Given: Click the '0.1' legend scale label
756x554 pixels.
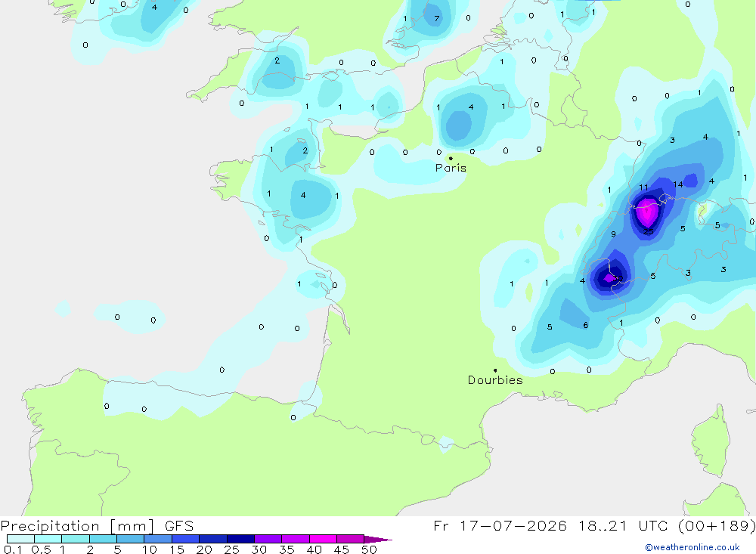Looking at the screenshot, I should (x=13, y=549).
